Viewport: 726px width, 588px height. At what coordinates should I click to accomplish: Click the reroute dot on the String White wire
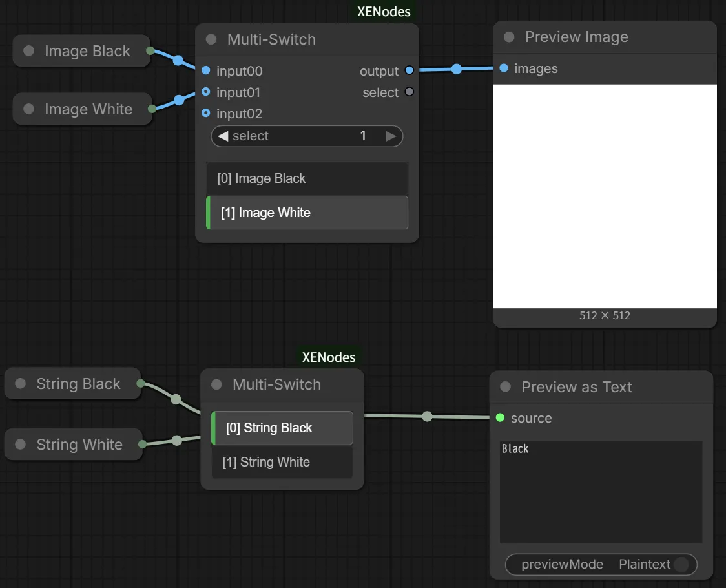coord(177,440)
